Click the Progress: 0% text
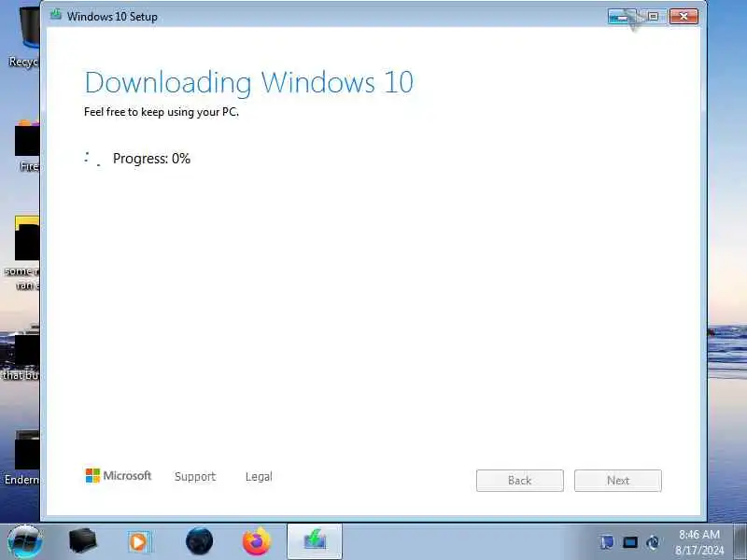Screen dimensions: 747x560 pos(151,159)
